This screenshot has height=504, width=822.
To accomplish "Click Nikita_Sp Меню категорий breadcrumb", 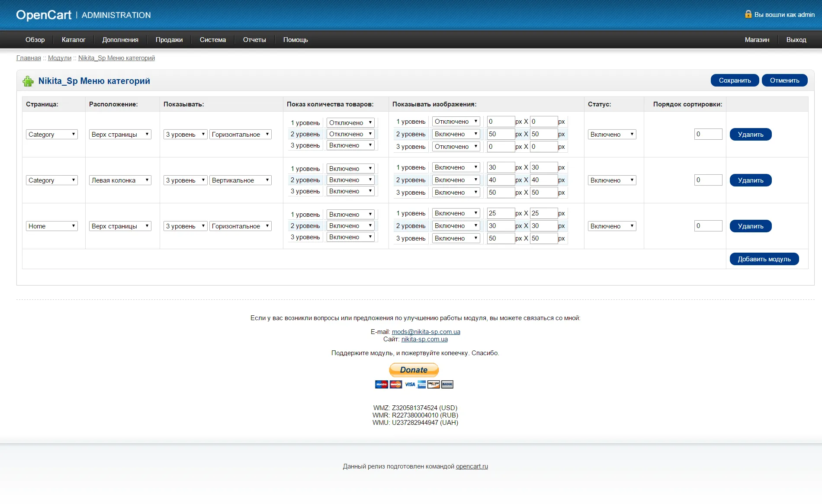I will click(x=116, y=58).
